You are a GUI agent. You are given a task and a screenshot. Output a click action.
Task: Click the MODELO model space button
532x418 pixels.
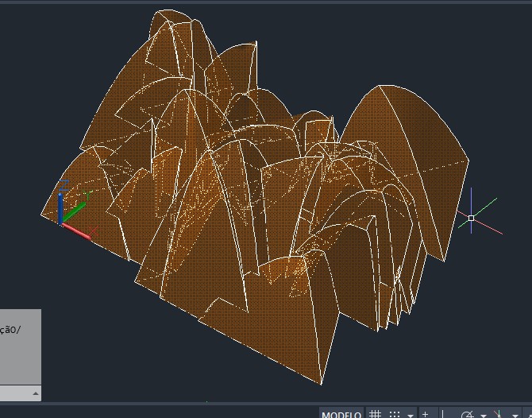pyautogui.click(x=341, y=413)
